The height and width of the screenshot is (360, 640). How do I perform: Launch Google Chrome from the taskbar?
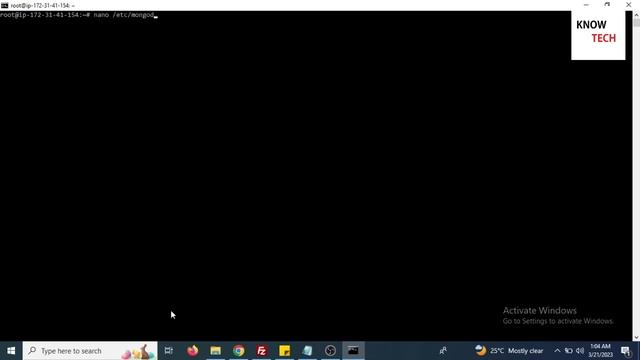[x=239, y=351]
